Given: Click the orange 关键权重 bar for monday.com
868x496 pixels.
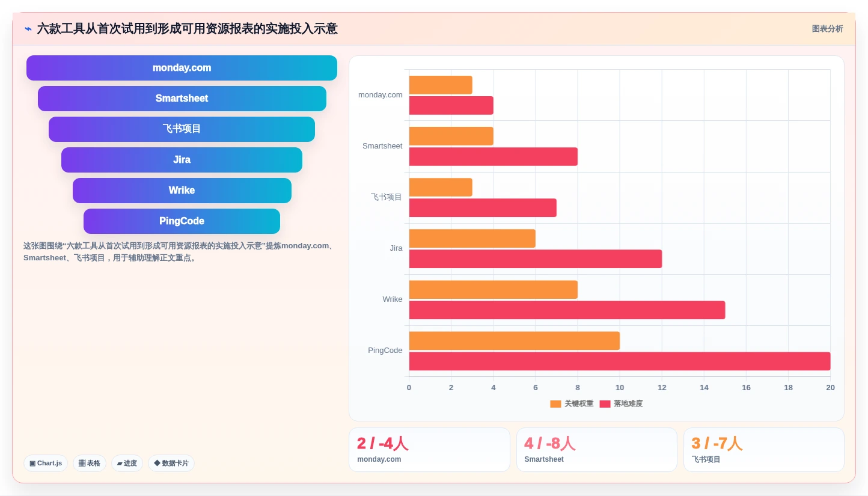Looking at the screenshot, I should (x=441, y=85).
